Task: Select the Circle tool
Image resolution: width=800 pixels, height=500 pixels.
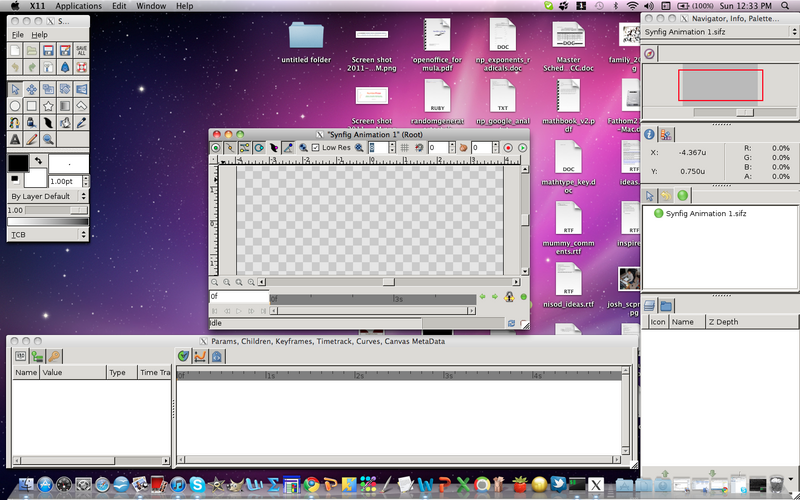Action: click(15, 106)
